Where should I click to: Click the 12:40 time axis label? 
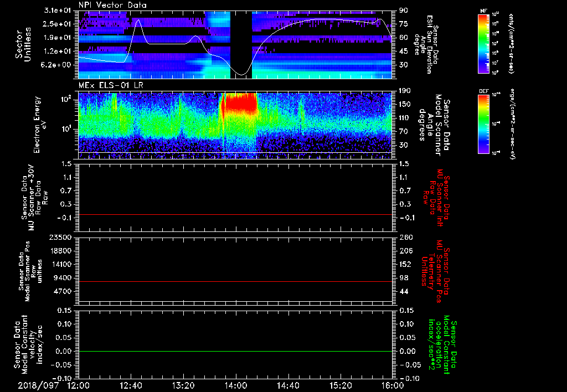[131, 386]
